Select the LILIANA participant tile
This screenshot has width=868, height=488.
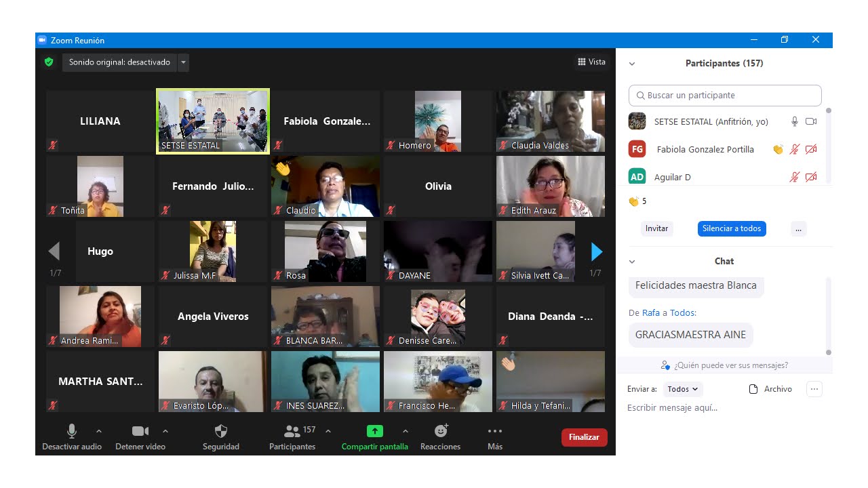(x=100, y=121)
